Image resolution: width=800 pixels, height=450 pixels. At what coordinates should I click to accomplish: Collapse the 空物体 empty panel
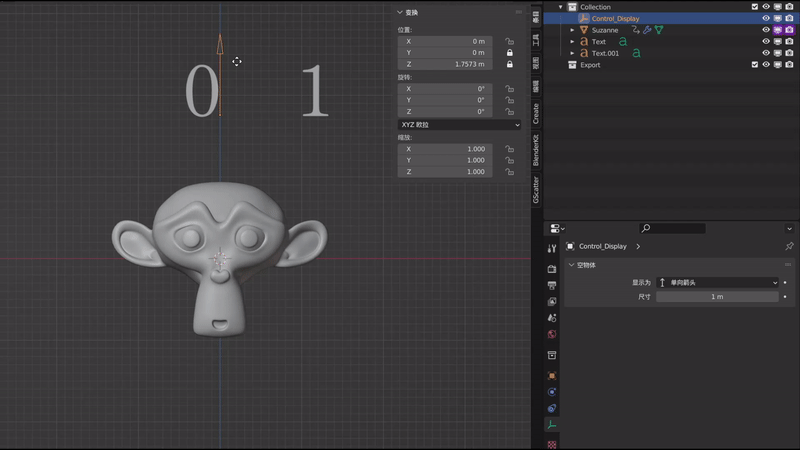[571, 265]
